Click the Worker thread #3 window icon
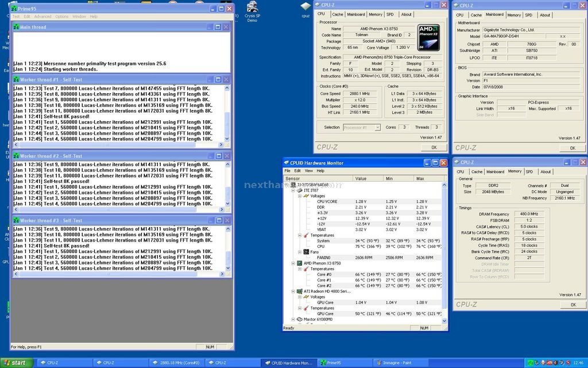Viewport: 588px width, 368px height. [x=16, y=220]
